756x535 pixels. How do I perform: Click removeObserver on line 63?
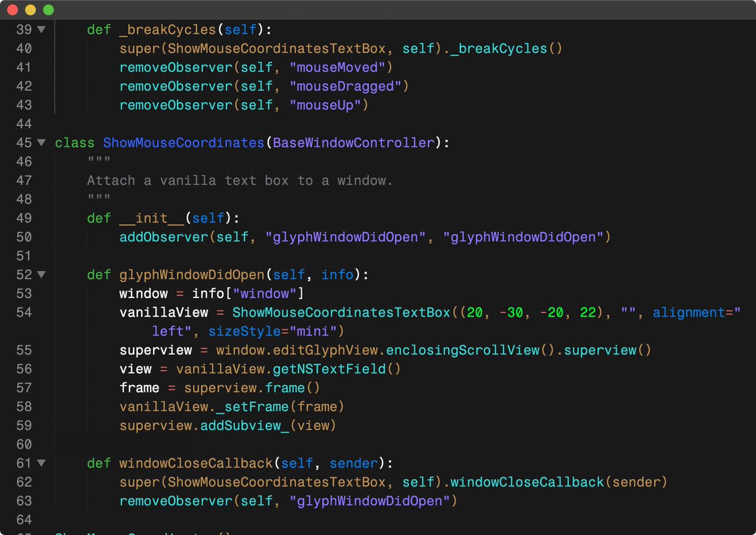(x=176, y=502)
